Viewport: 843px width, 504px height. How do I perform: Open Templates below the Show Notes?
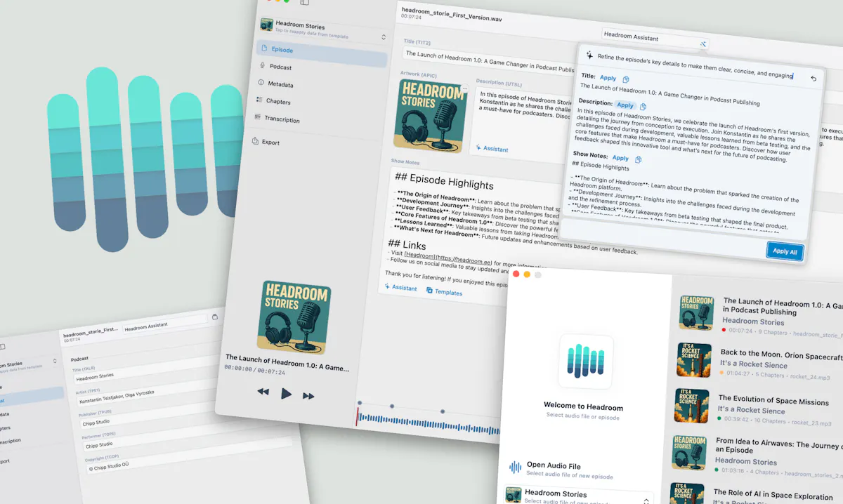point(444,292)
